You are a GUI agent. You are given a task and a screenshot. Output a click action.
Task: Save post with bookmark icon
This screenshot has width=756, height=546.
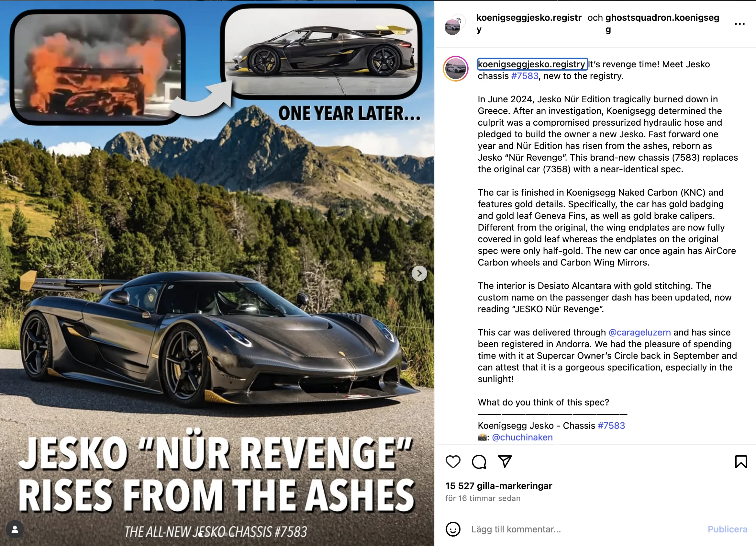[741, 462]
